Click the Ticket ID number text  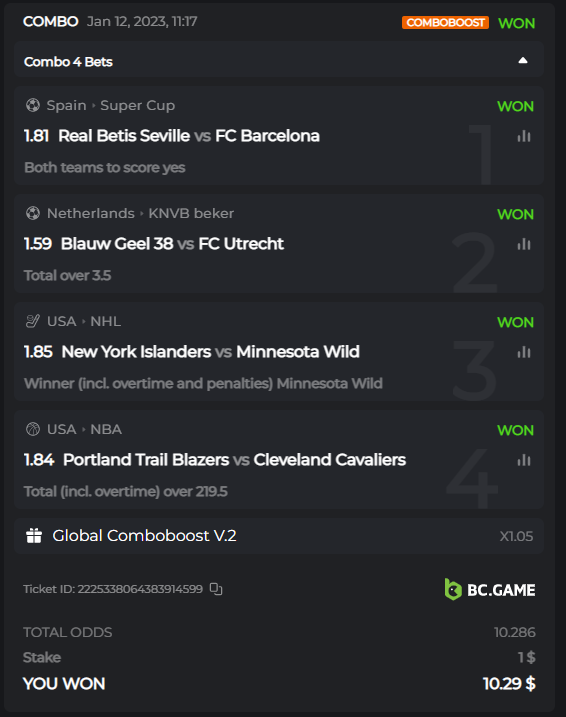coord(140,589)
